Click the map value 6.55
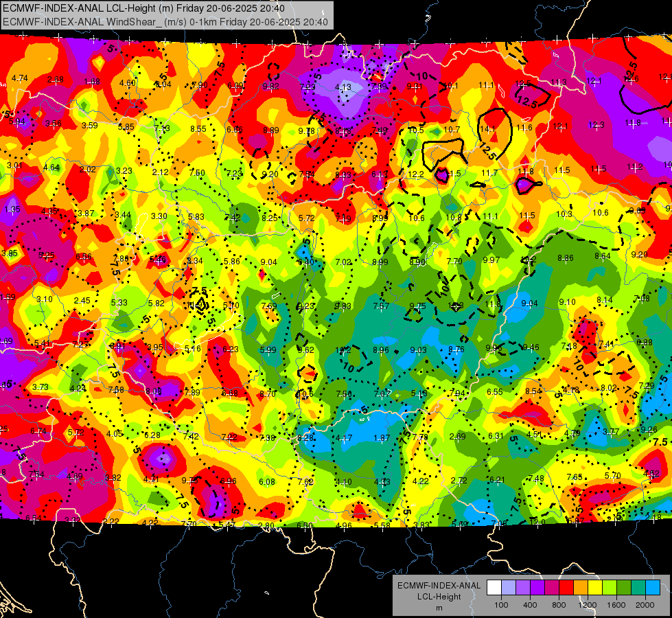Image resolution: width=672 pixels, height=618 pixels. pyautogui.click(x=495, y=391)
